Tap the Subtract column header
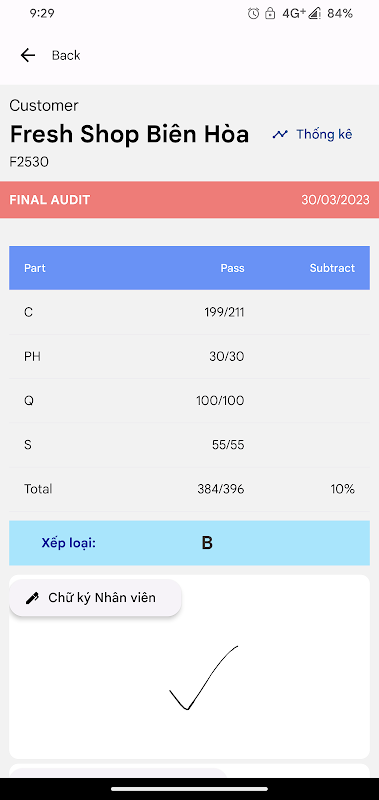 tap(332, 268)
